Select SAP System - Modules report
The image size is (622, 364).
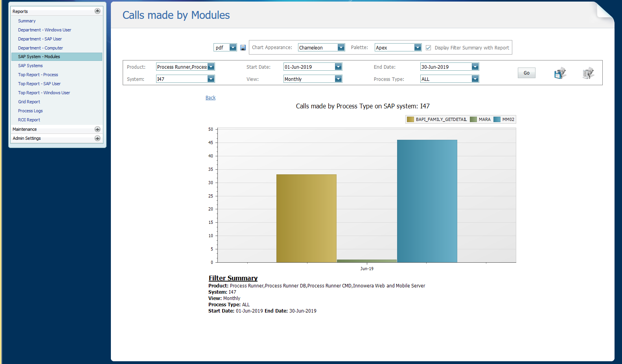(57, 57)
